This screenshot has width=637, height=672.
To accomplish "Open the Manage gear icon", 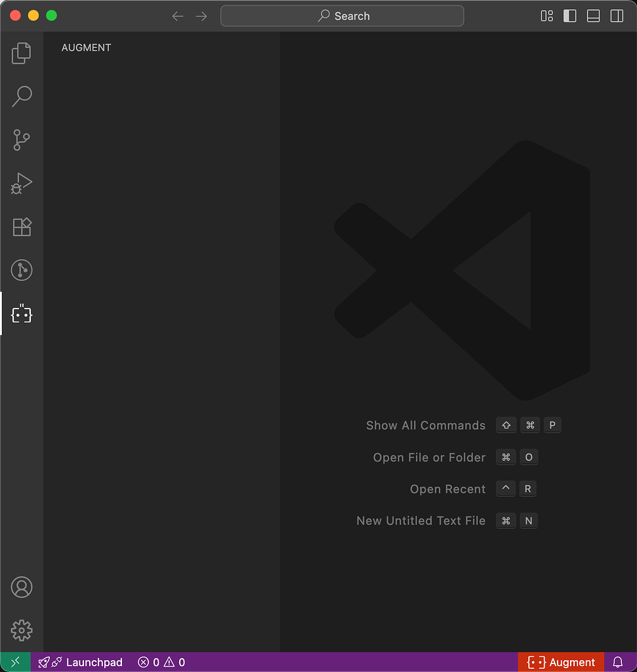I will point(22,631).
